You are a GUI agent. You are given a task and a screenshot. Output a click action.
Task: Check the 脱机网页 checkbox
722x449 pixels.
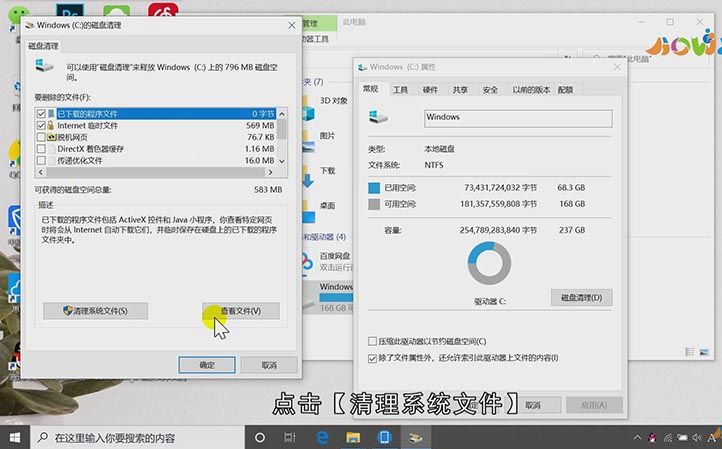(x=41, y=137)
